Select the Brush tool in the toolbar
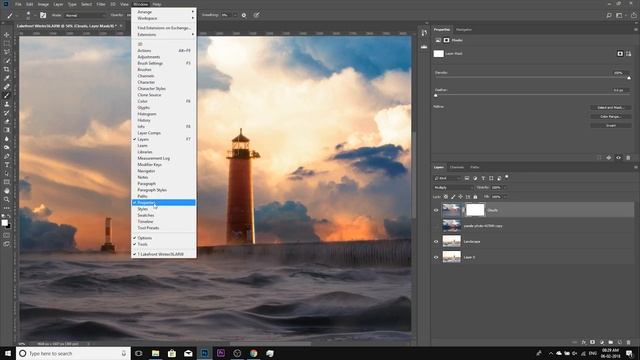Image resolution: width=640 pixels, height=360 pixels. coord(7,96)
